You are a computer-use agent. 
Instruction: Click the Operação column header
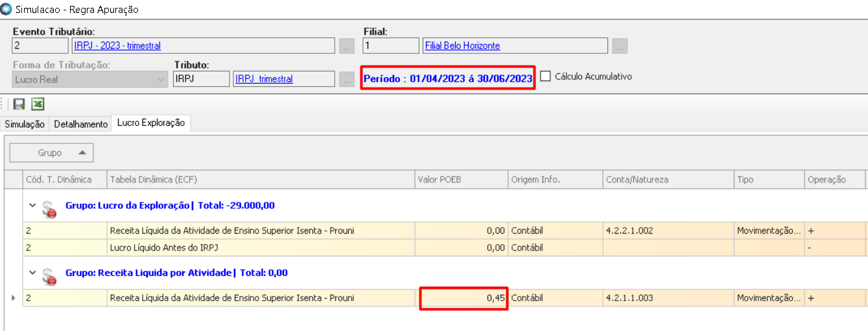pyautogui.click(x=834, y=180)
